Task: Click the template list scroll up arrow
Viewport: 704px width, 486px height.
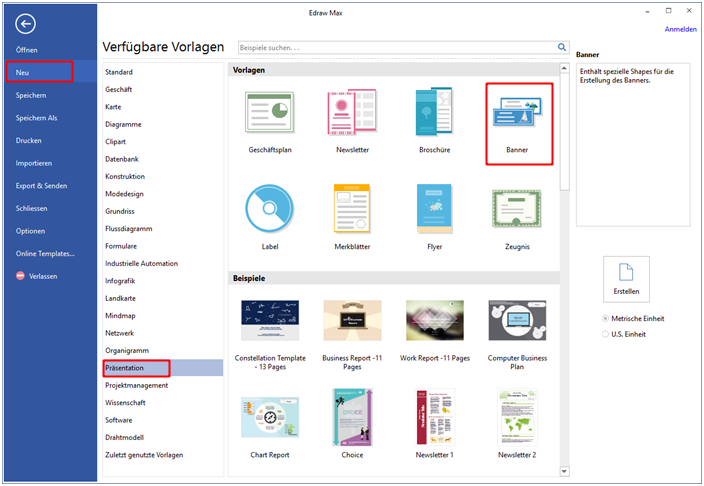Action: (x=564, y=68)
